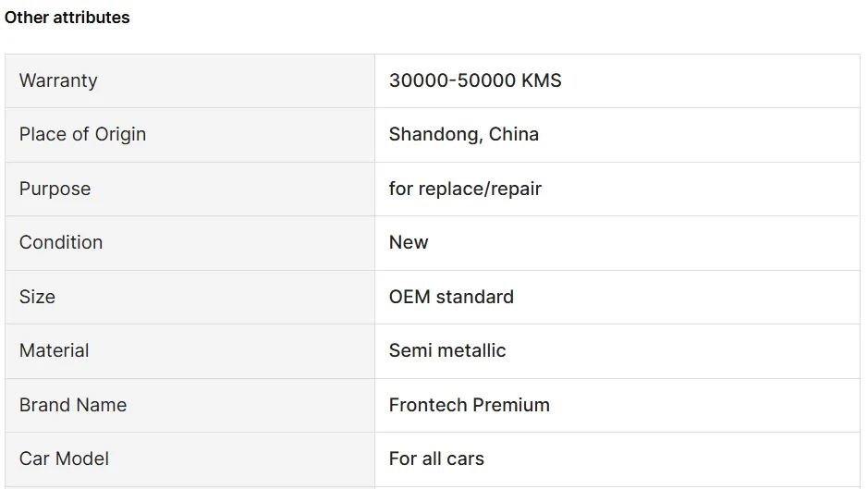Select the New condition value
Viewport: 868px width, 489px height.
[409, 242]
